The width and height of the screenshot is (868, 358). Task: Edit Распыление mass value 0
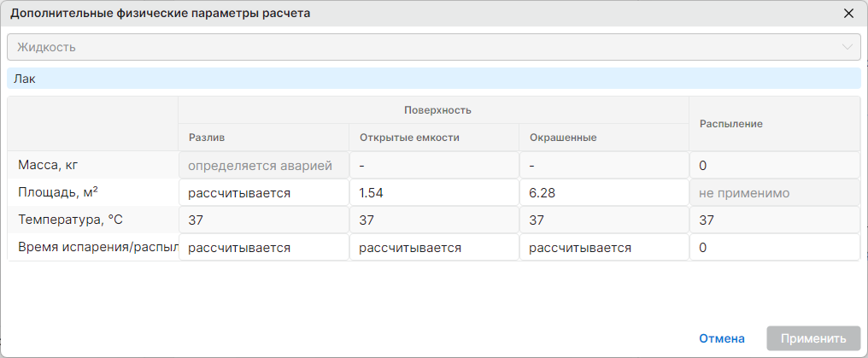[x=775, y=166]
